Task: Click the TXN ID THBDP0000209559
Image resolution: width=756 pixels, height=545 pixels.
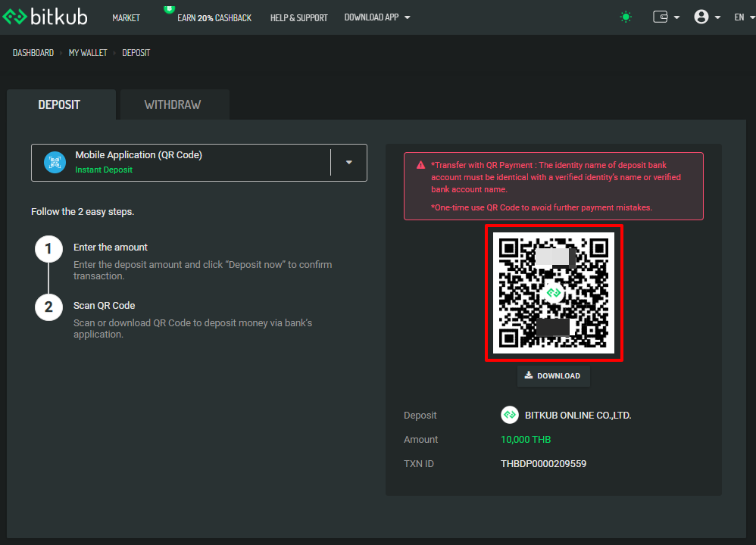Action: [543, 463]
